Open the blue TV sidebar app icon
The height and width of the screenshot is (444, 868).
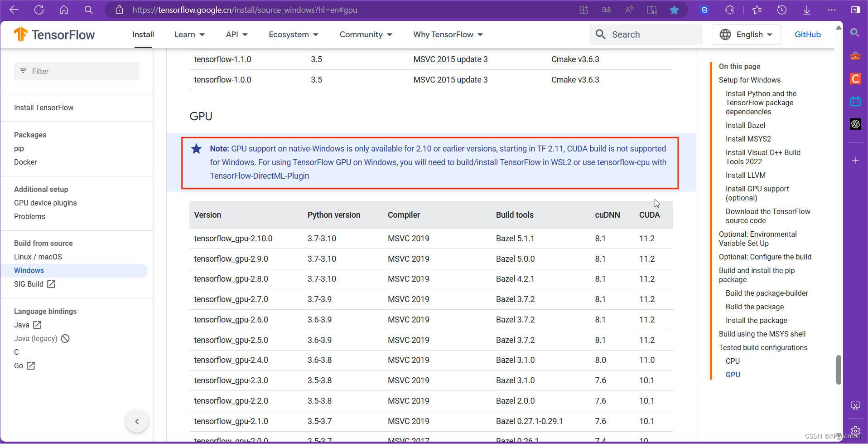(855, 101)
